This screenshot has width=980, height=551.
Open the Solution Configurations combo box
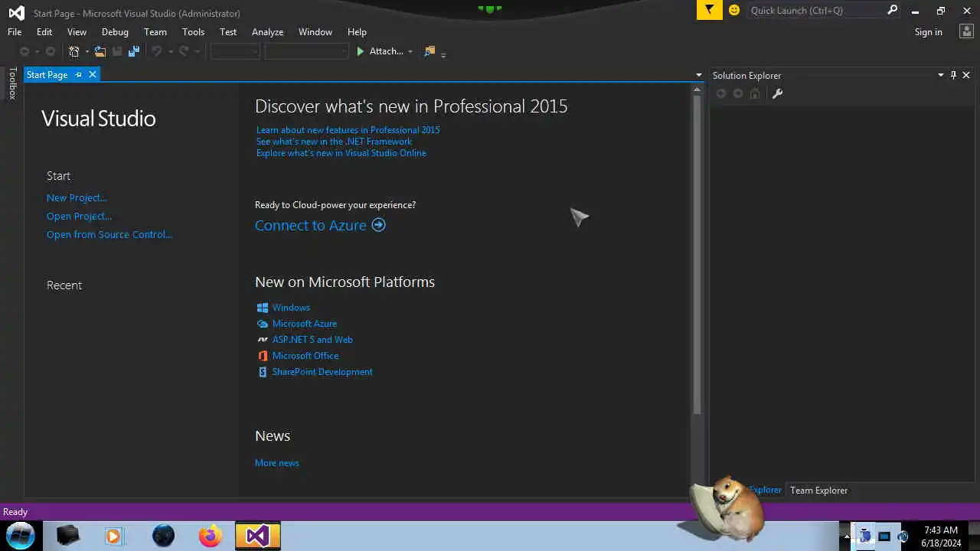235,51
